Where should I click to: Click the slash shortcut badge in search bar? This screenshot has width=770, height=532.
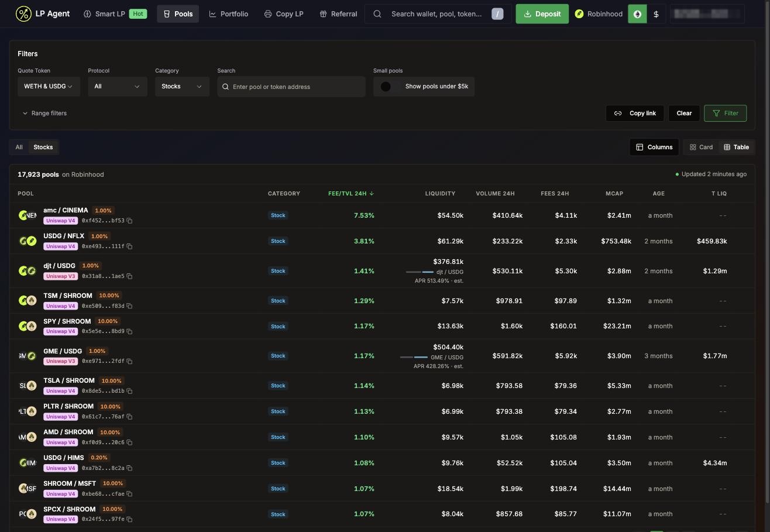pos(497,14)
